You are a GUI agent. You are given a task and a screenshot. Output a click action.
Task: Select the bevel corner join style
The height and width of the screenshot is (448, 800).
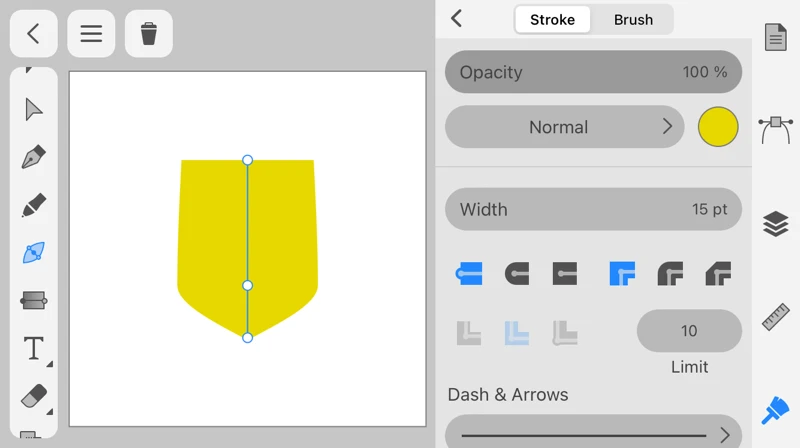coord(718,273)
